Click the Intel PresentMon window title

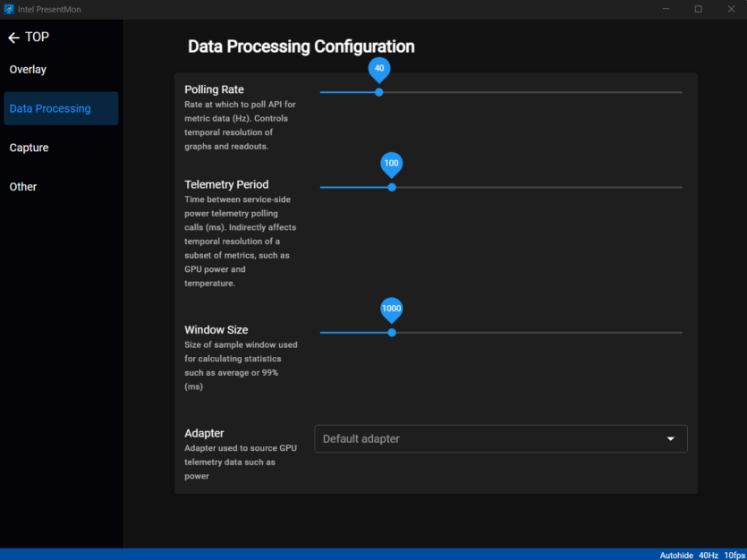49,10
